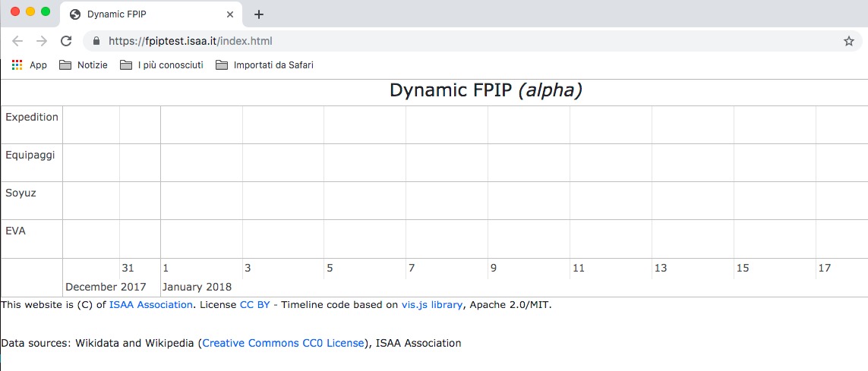Image resolution: width=868 pixels, height=371 pixels.
Task: Click the browser back arrow
Action: coord(17,41)
